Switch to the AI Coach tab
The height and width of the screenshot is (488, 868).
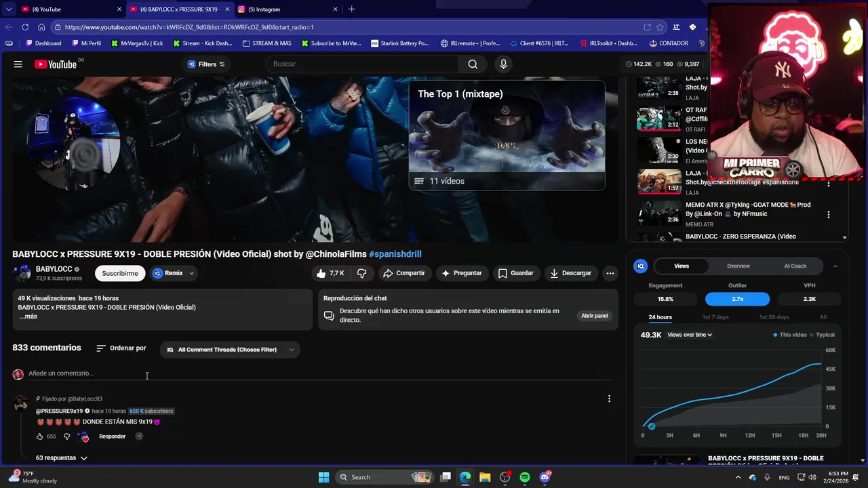coord(795,266)
